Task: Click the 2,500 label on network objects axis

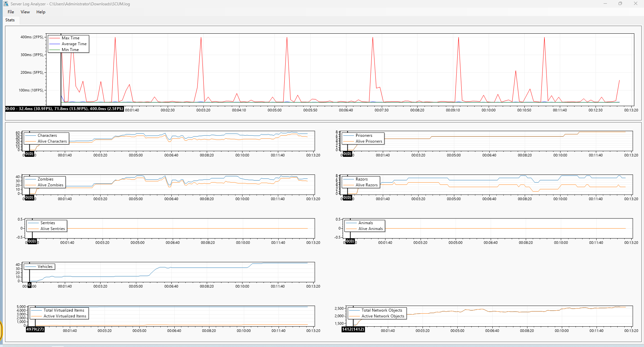Action: coord(339,309)
